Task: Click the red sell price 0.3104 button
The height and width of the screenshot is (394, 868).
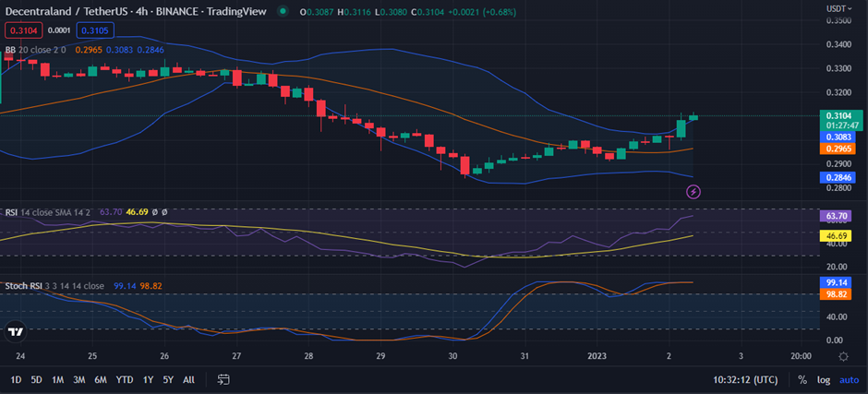Action: point(23,31)
